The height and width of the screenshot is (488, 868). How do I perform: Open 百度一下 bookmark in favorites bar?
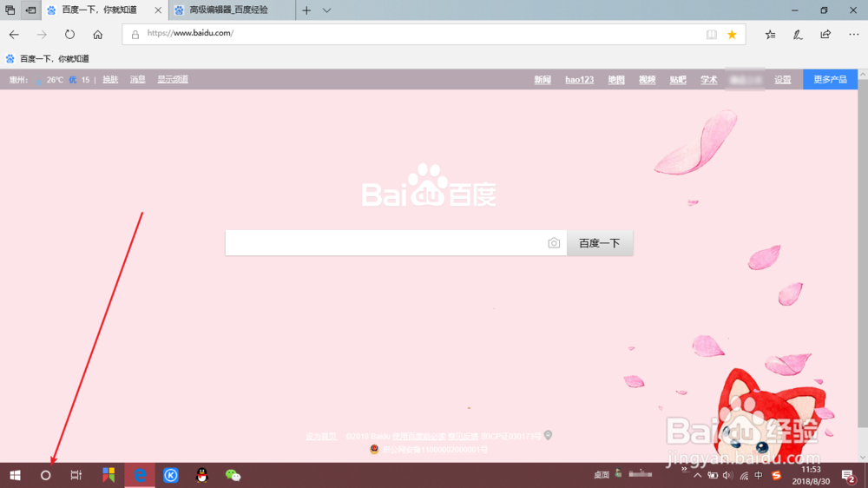point(48,59)
